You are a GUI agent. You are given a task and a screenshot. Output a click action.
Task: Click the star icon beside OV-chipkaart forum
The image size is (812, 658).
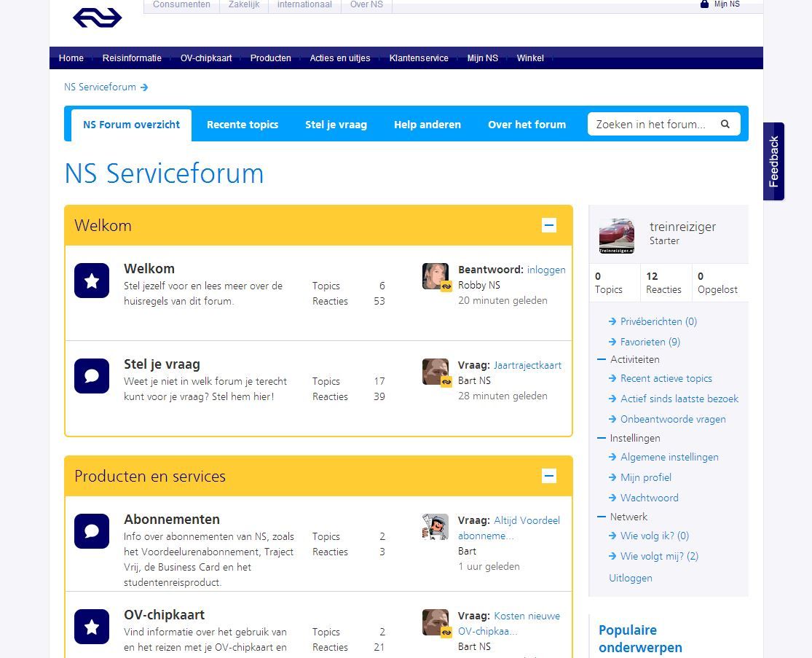[x=92, y=627]
